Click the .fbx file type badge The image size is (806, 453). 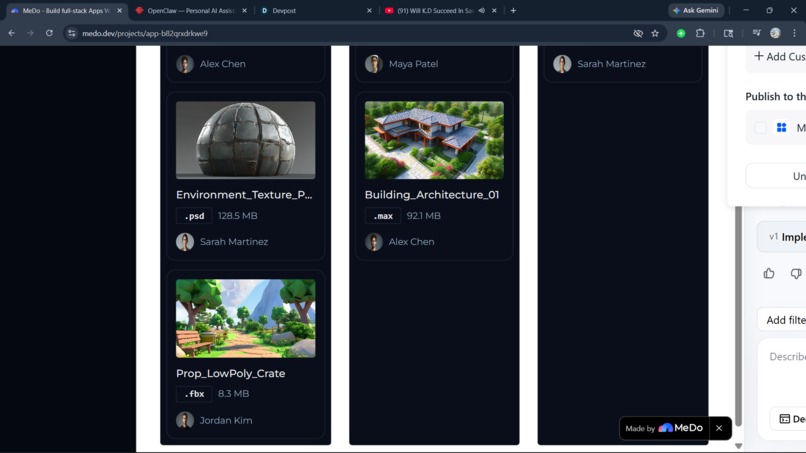coord(194,394)
